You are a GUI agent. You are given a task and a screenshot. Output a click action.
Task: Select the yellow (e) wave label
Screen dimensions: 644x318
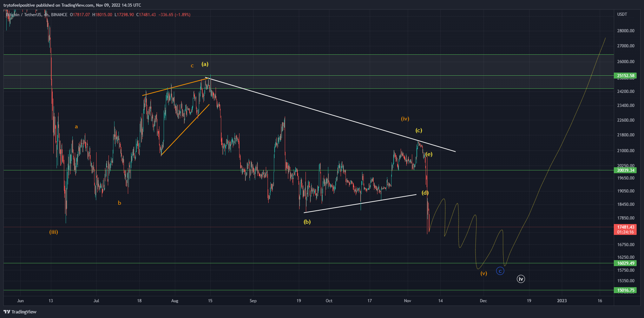[429, 154]
